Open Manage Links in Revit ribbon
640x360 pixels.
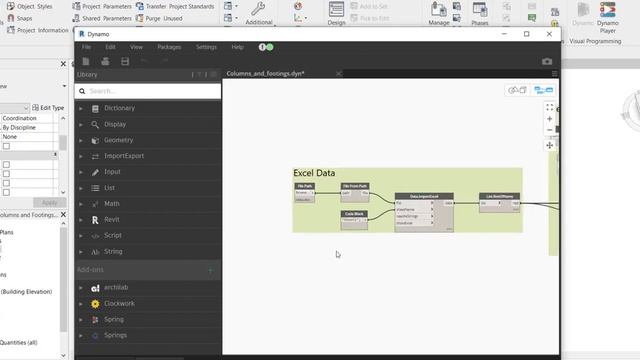click(438, 13)
